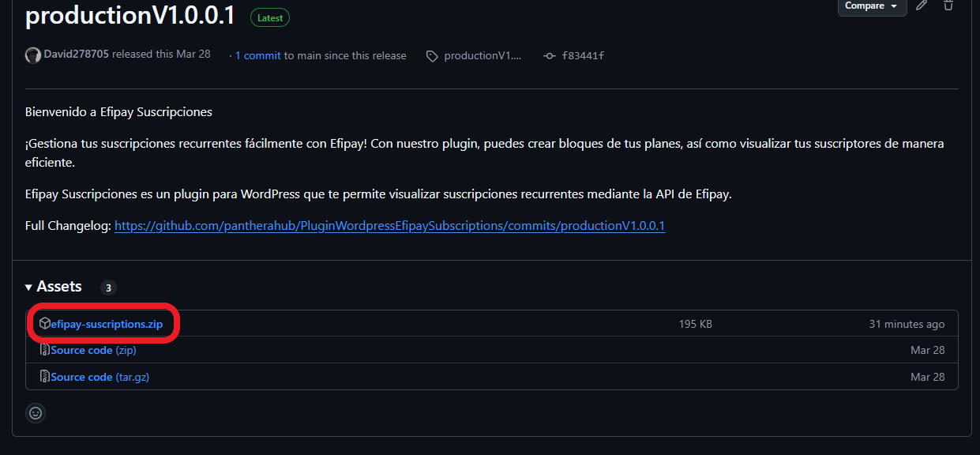
Task: Open the emoji reaction smiley icon
Action: pos(35,412)
